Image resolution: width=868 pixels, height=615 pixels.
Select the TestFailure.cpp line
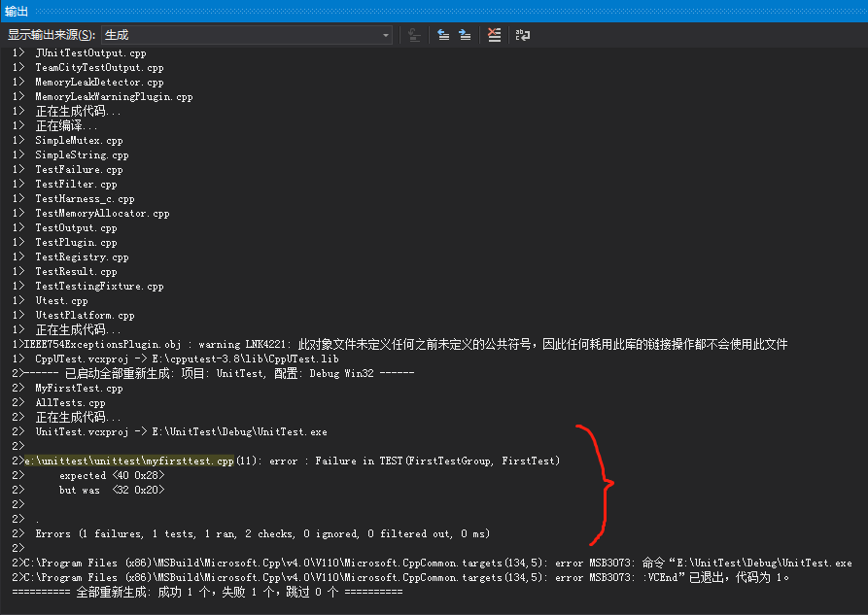tap(67, 169)
